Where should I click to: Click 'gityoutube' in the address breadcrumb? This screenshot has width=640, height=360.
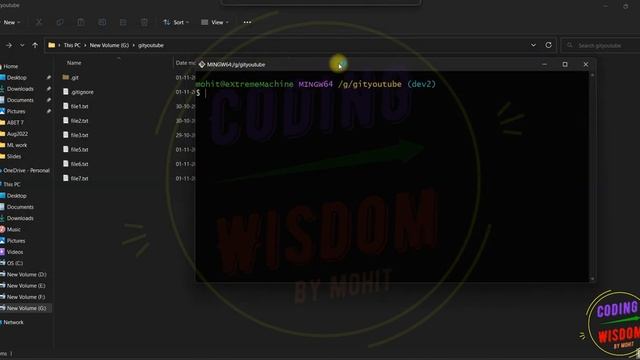click(x=151, y=45)
